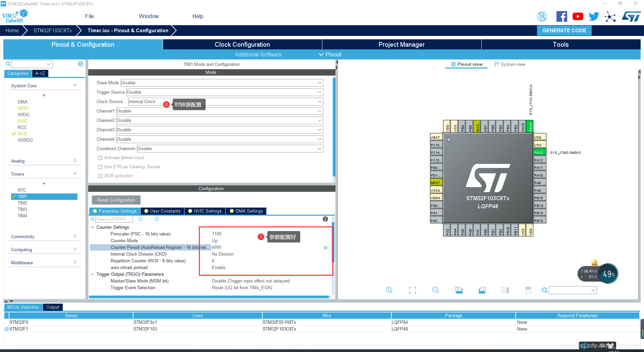
Task: Click the 10-year anniversary badge icon
Action: tap(542, 16)
